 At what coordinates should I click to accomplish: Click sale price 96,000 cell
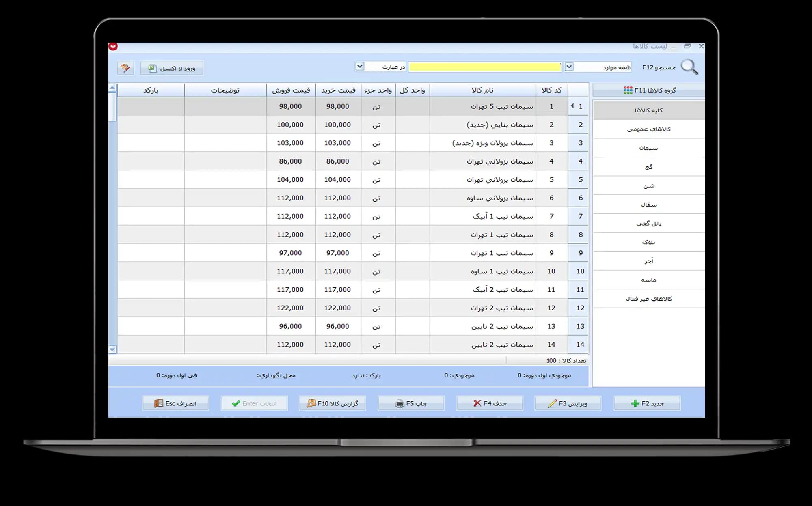point(291,326)
